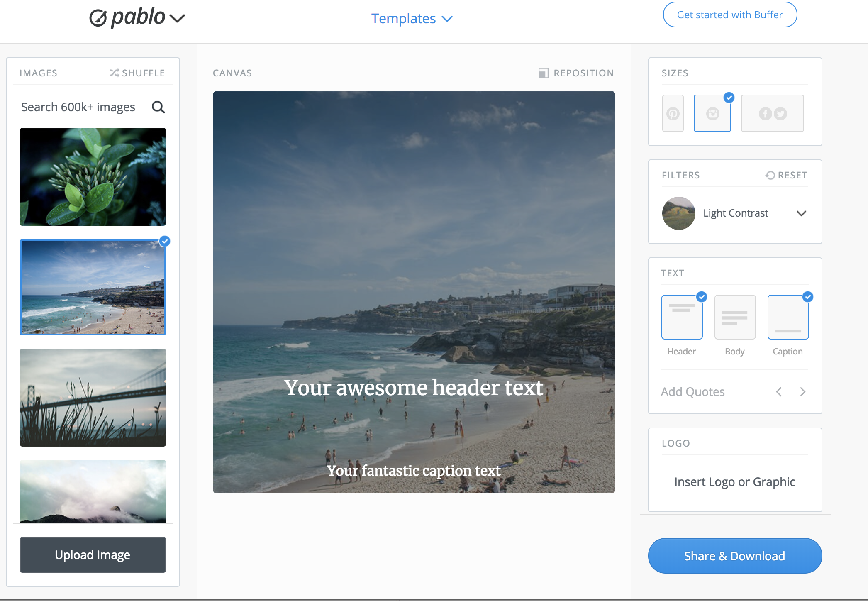Expand the Templates dropdown menu
Viewport: 868px width, 601px height.
pyautogui.click(x=412, y=19)
